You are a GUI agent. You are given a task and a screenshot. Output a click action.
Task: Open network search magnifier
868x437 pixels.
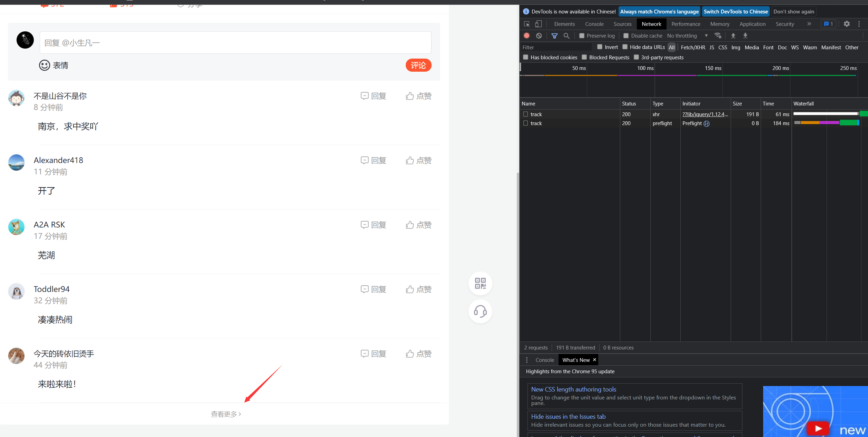point(566,35)
